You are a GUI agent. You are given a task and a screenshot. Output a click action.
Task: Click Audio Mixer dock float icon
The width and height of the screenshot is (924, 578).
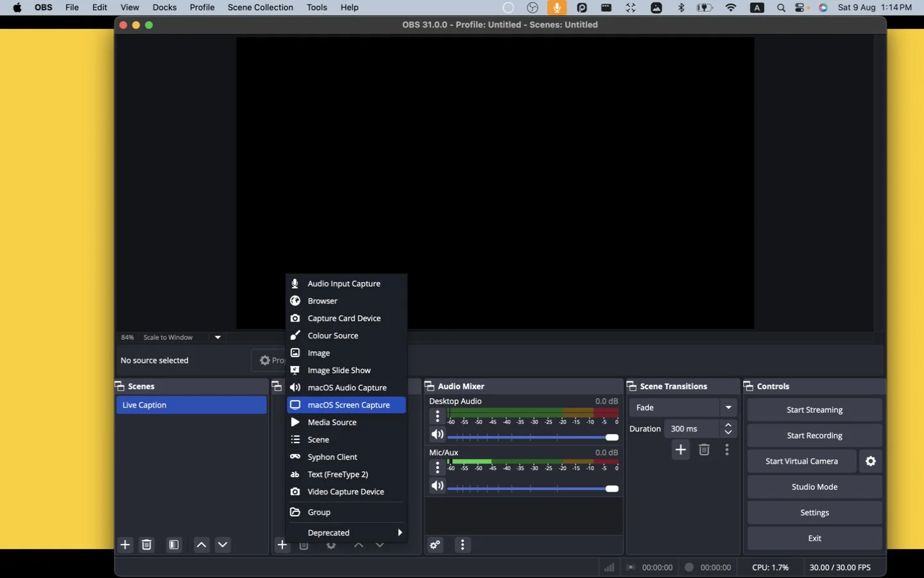(x=430, y=386)
